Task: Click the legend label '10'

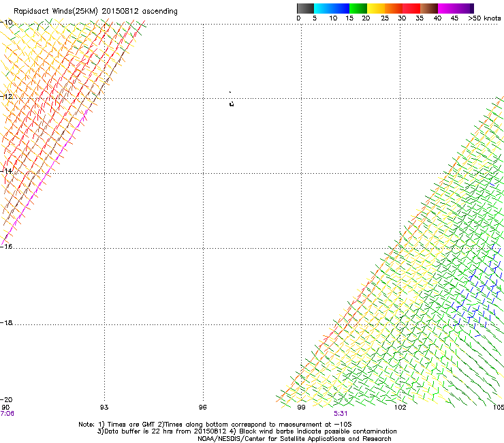Action: click(333, 18)
